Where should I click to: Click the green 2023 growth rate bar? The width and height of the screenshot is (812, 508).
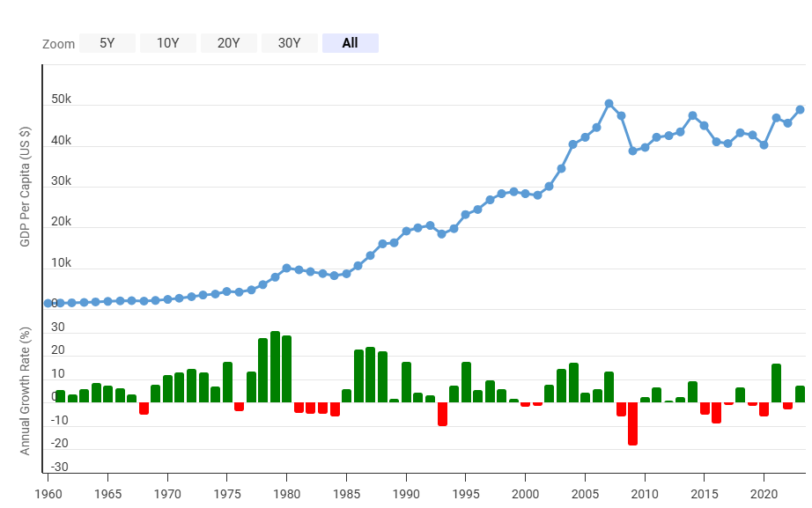click(800, 394)
